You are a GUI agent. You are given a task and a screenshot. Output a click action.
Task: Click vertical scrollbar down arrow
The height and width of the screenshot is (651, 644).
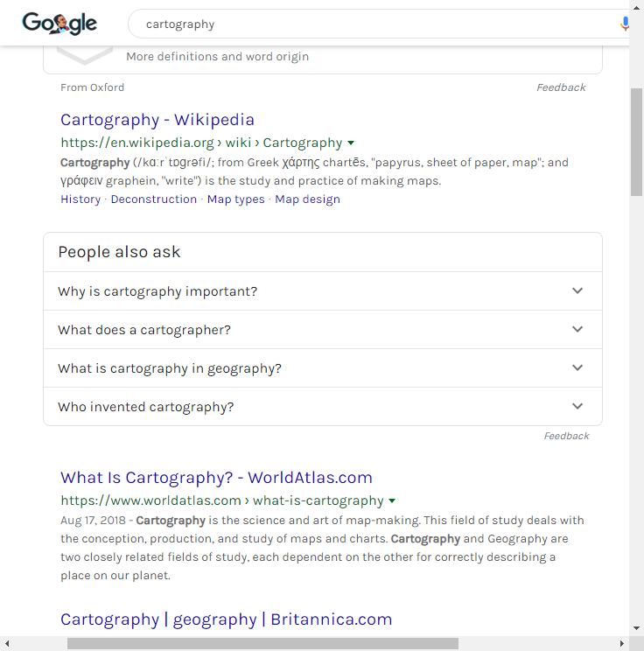click(x=636, y=628)
